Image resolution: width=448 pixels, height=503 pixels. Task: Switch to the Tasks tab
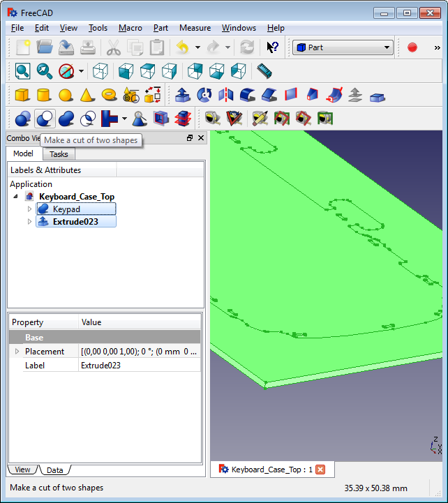[59, 154]
